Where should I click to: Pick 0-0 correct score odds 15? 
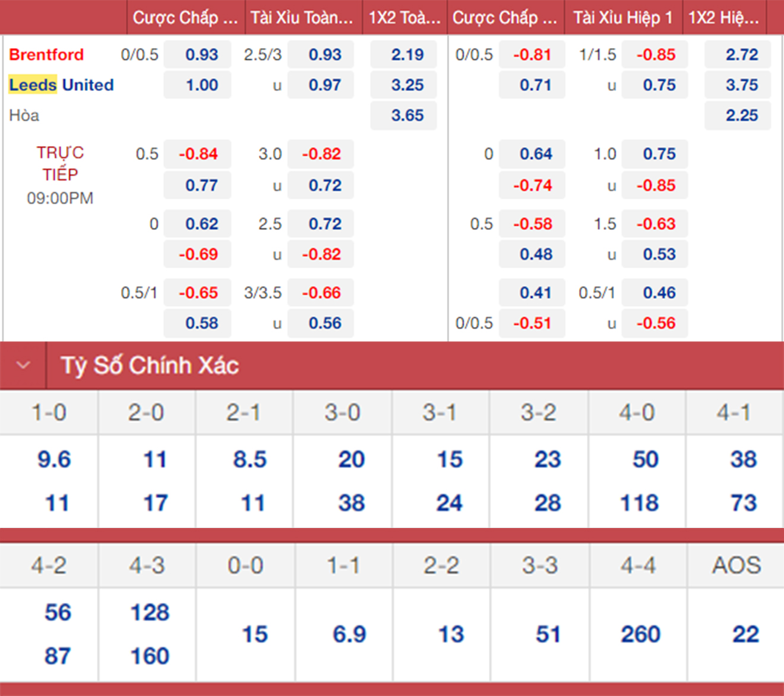pyautogui.click(x=255, y=634)
